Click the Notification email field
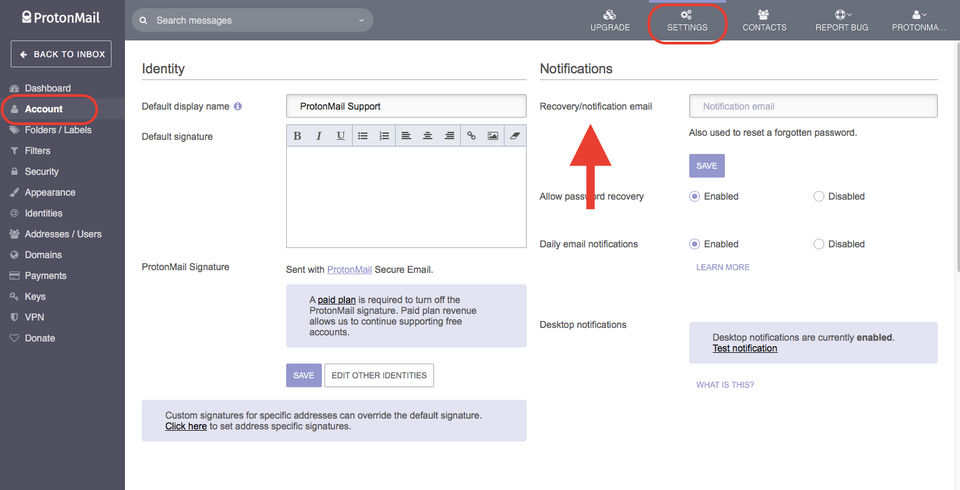This screenshot has height=490, width=960. 813,106
